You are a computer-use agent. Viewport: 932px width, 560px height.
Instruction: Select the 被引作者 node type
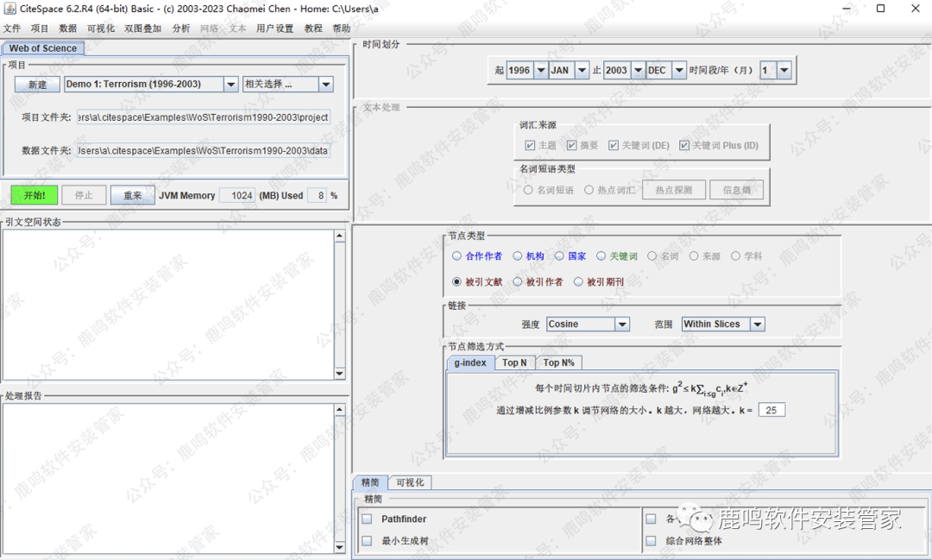(518, 282)
